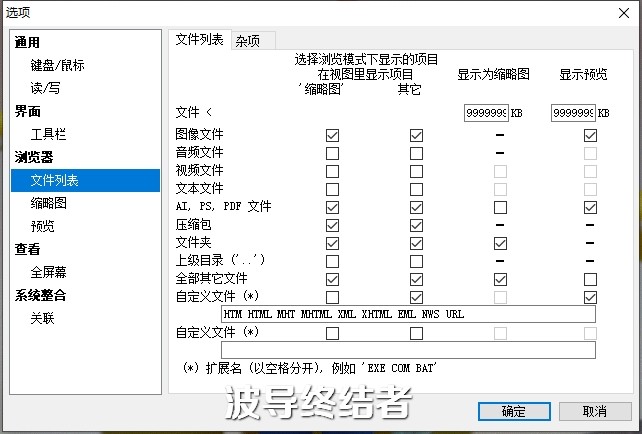Open the 关联 settings page

(43, 319)
